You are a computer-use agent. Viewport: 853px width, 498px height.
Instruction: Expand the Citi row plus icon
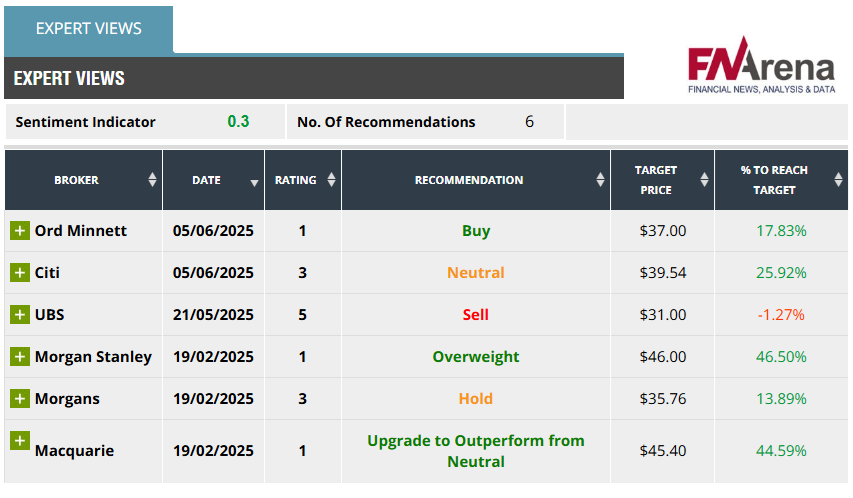(20, 273)
